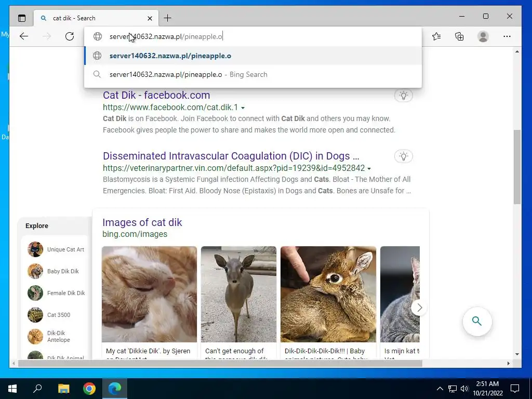Open the sleeping orange cat image thumbnail
This screenshot has height=399, width=532.
149,294
